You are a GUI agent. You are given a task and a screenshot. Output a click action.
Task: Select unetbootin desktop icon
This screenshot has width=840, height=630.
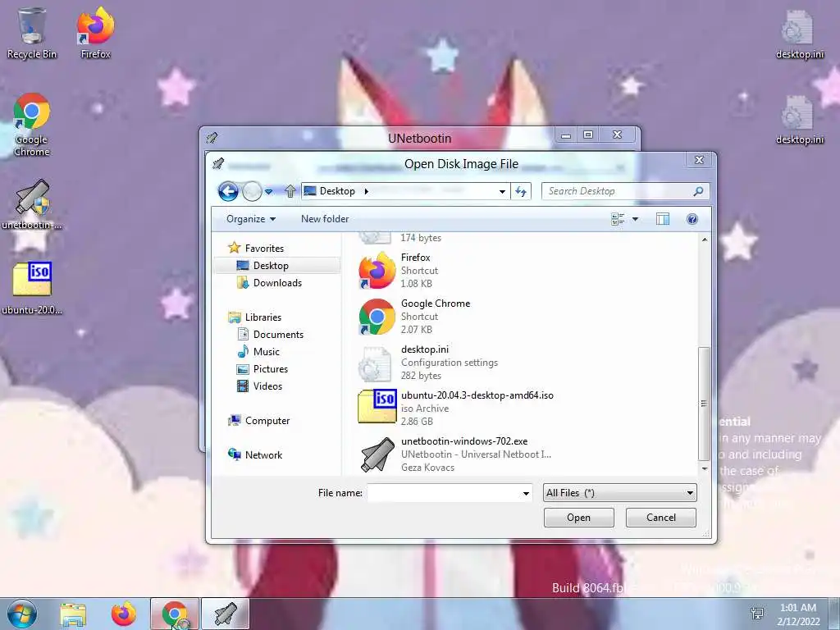pyautogui.click(x=32, y=204)
